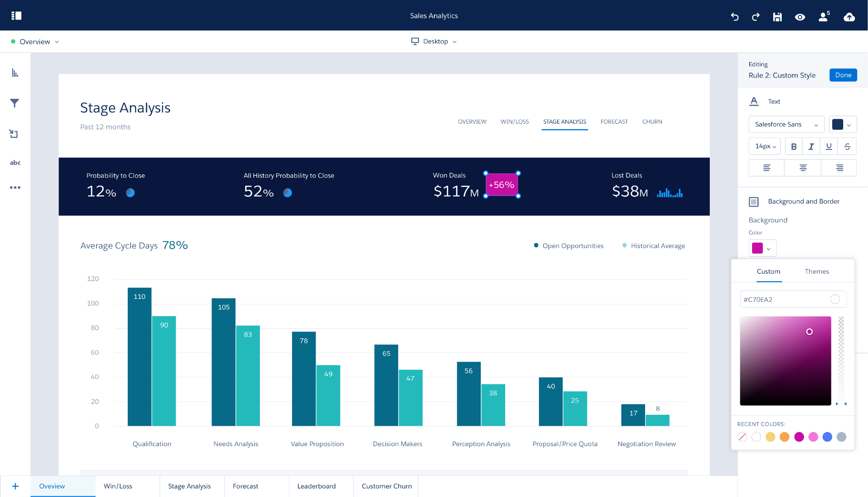Click the Text section A icon

tap(754, 101)
